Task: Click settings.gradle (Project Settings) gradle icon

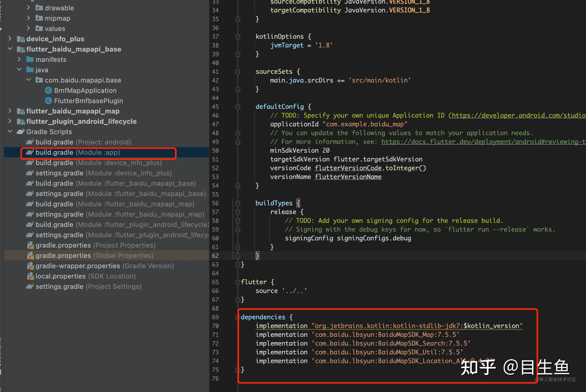Action: tap(30, 287)
